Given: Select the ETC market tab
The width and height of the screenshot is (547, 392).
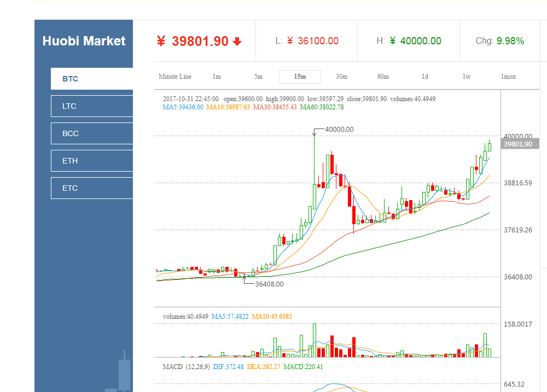Looking at the screenshot, I should click(x=92, y=188).
